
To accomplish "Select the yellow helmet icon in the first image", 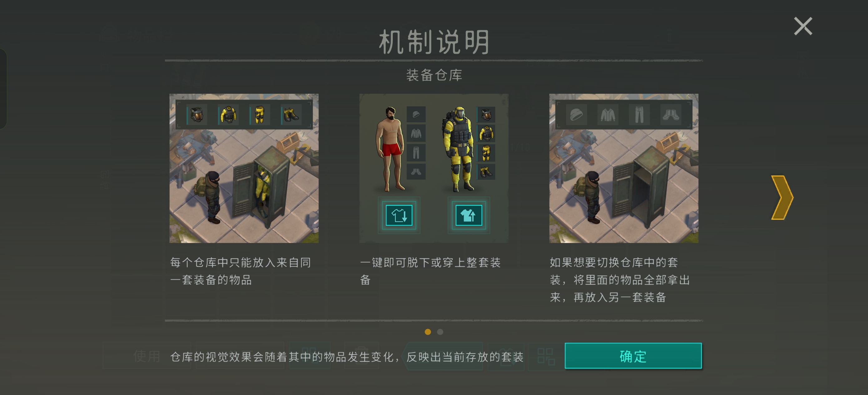I will coord(197,115).
